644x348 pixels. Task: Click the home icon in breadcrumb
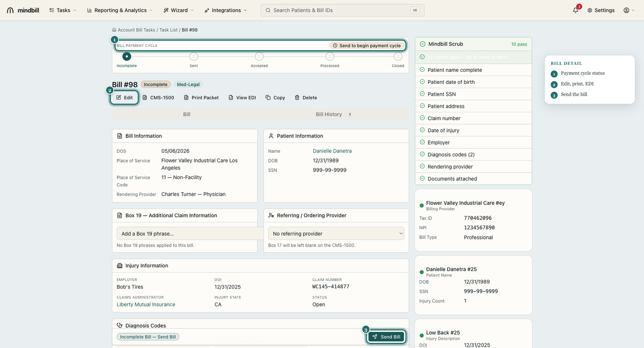(x=114, y=30)
